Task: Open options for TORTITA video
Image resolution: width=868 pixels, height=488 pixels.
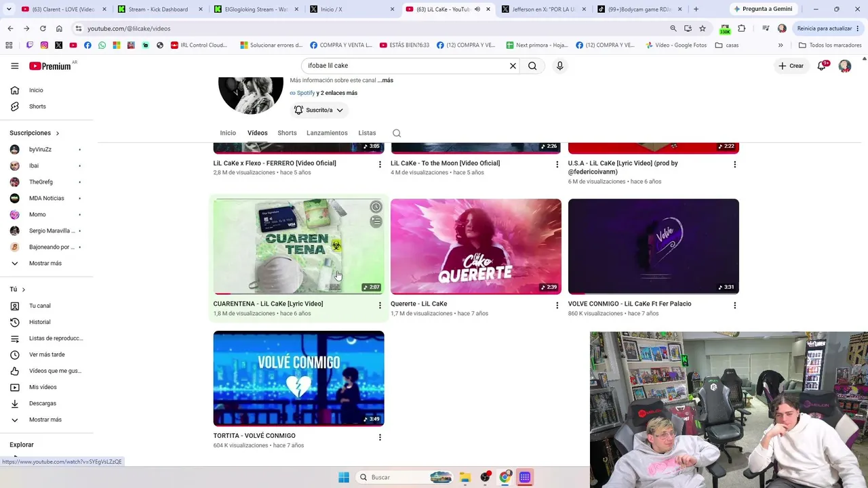Action: pos(380,438)
